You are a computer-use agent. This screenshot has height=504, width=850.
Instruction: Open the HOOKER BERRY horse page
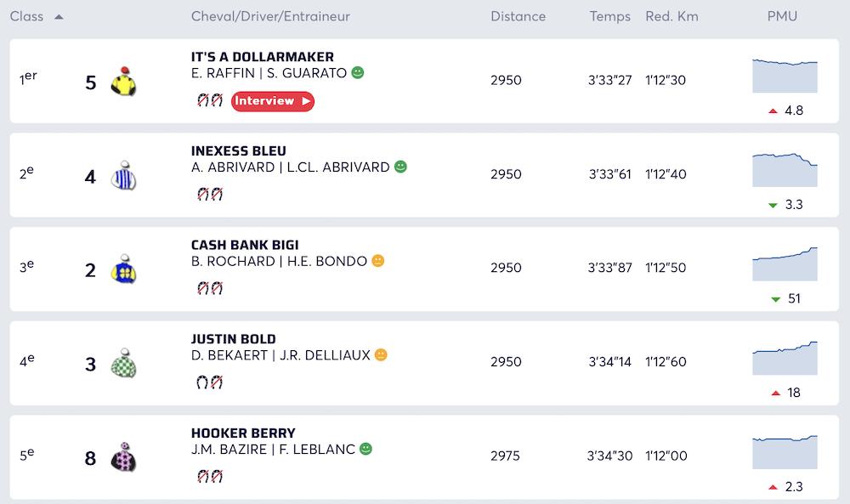click(x=243, y=433)
